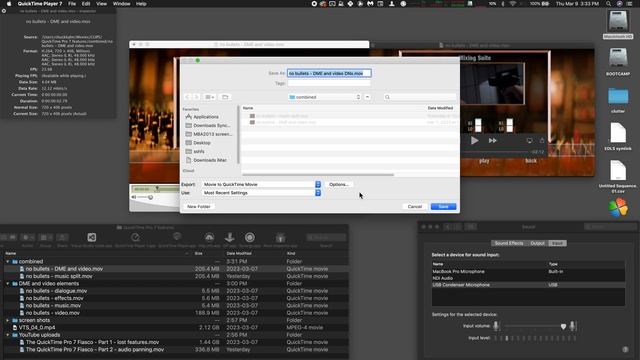640x360 pixels.
Task: Collapse the save dialog with the chevron button
Action: 367,97
